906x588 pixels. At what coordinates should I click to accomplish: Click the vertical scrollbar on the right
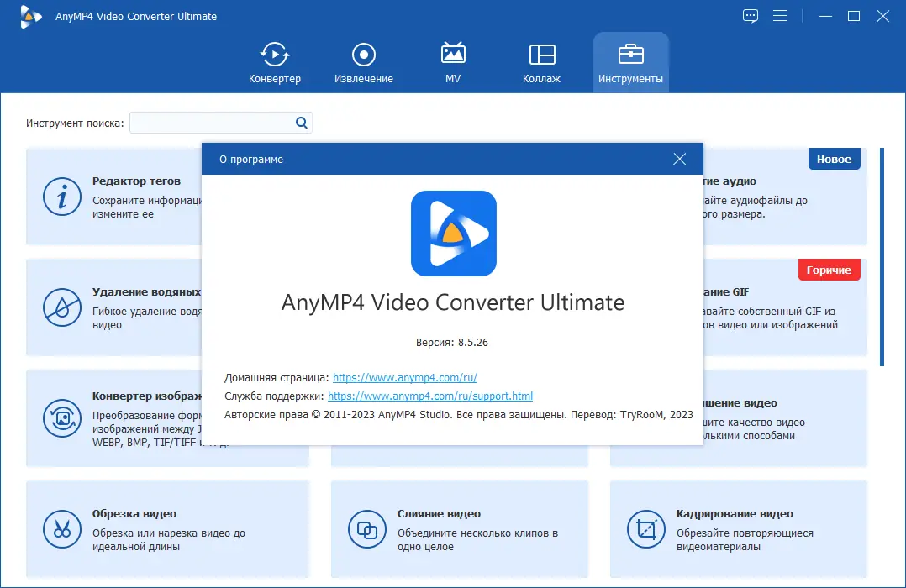click(x=882, y=257)
